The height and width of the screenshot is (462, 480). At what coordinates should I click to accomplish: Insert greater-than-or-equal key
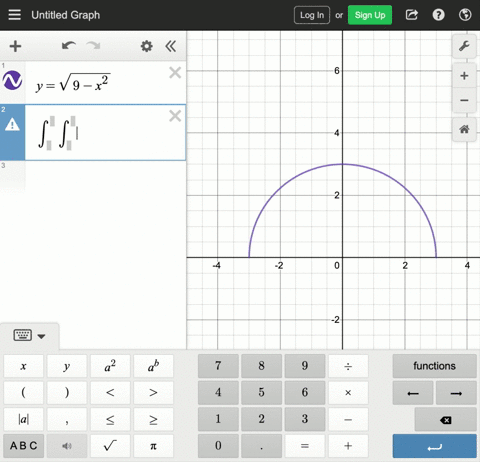coord(153,419)
